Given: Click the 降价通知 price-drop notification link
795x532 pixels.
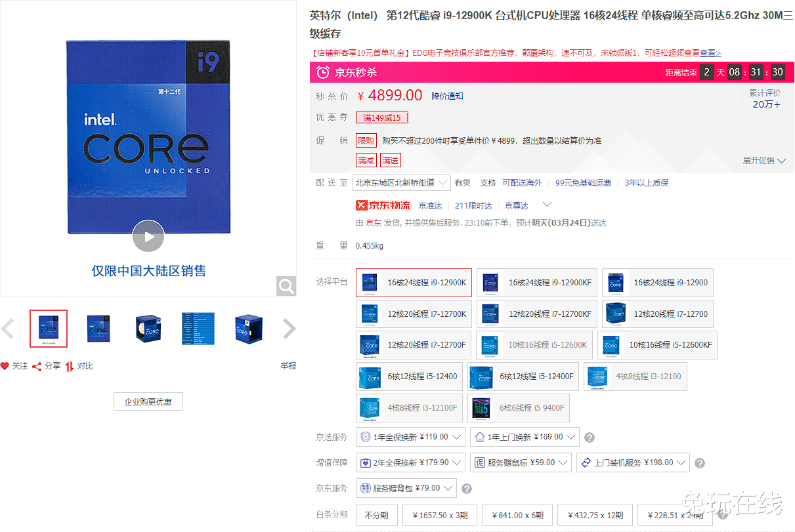Looking at the screenshot, I should point(448,96).
